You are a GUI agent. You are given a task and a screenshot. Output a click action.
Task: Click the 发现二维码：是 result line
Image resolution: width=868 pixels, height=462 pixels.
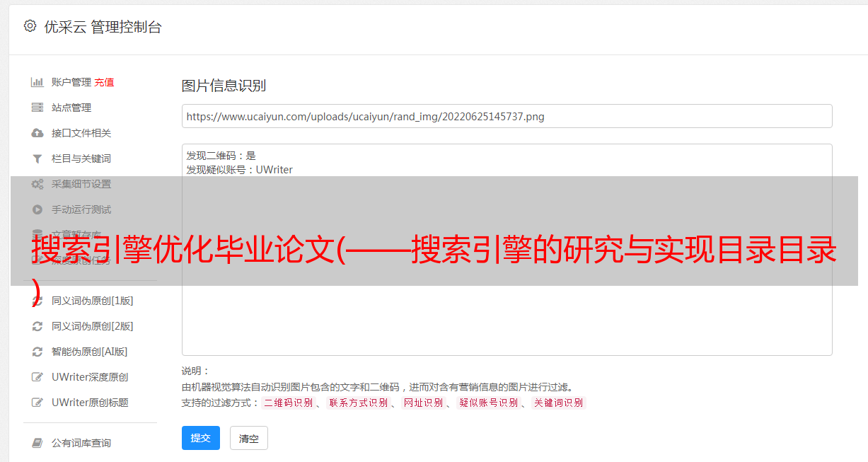click(221, 156)
